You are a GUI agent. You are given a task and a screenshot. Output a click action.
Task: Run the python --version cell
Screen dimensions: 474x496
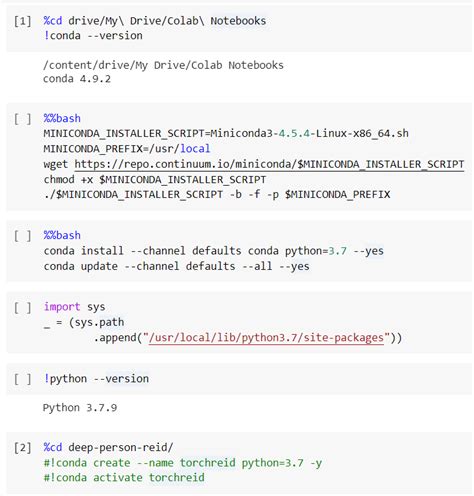click(x=23, y=379)
